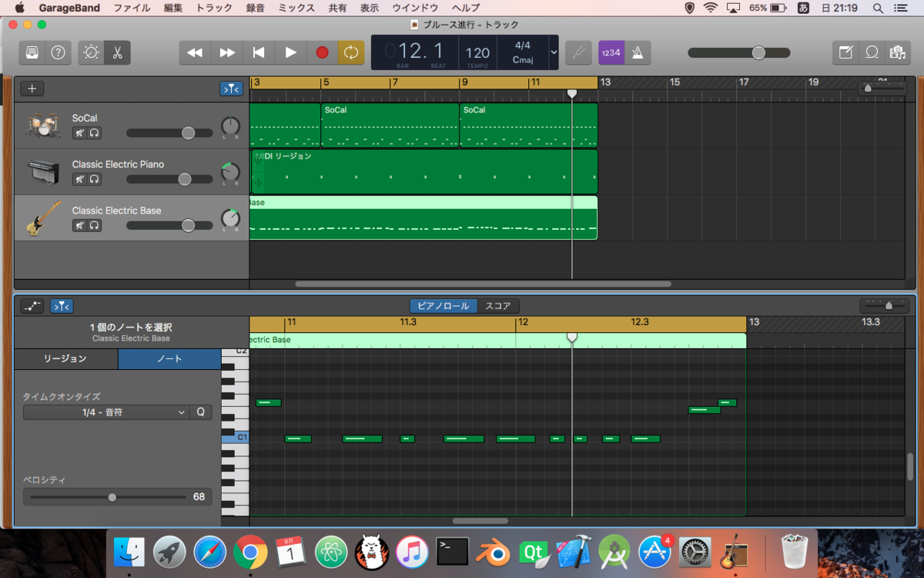Toggle Catch Playhead in tracks area

231,89
